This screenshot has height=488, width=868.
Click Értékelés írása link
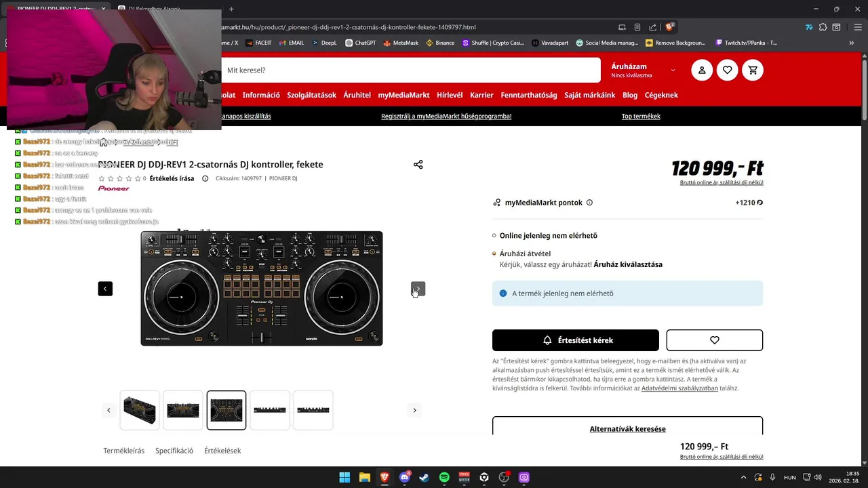pos(172,179)
